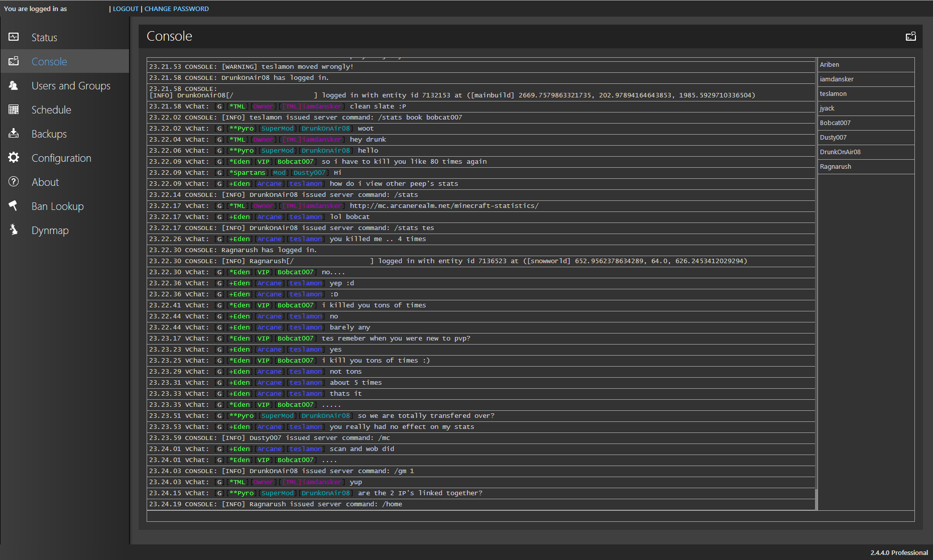Select player teslamon in user list
933x560 pixels.
tap(866, 94)
